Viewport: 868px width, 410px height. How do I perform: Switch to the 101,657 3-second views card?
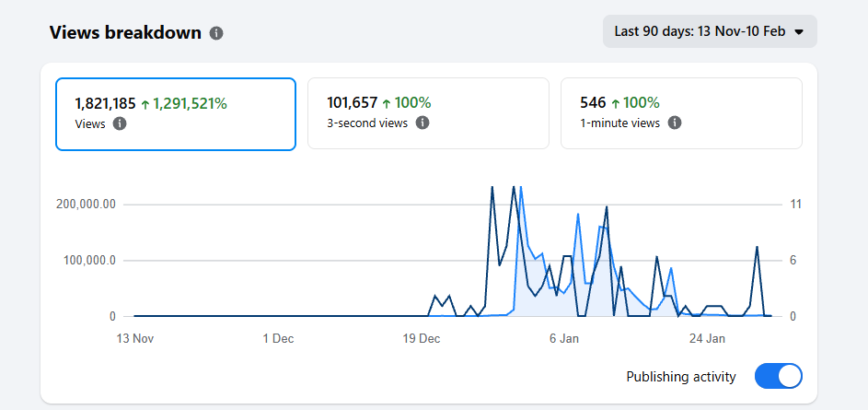(x=428, y=112)
